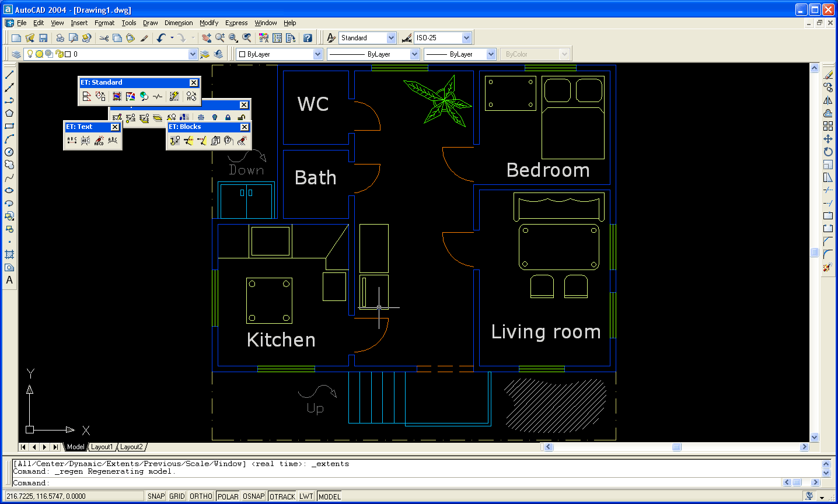Expand the ByLayer lineweight dropdown
This screenshot has height=504, width=838.
(491, 54)
